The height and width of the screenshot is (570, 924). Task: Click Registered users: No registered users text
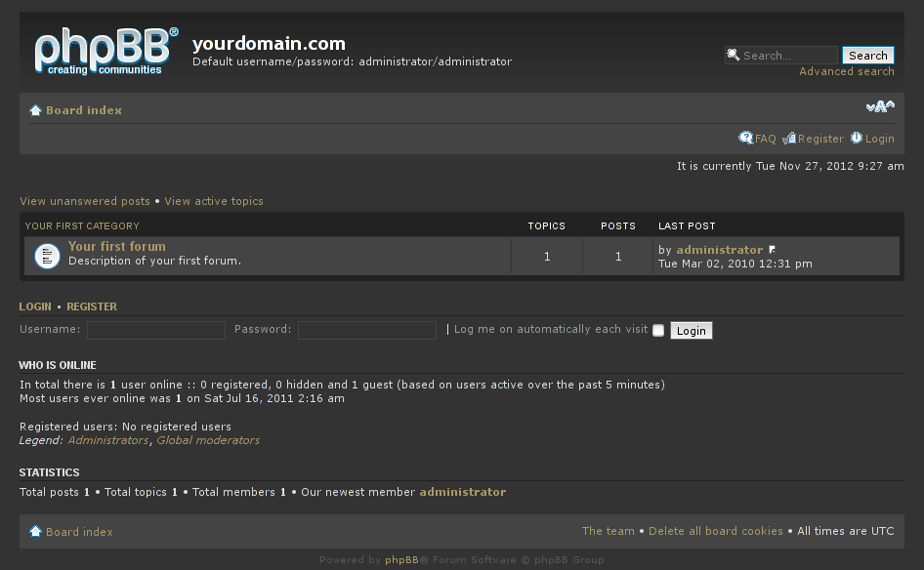click(x=125, y=427)
